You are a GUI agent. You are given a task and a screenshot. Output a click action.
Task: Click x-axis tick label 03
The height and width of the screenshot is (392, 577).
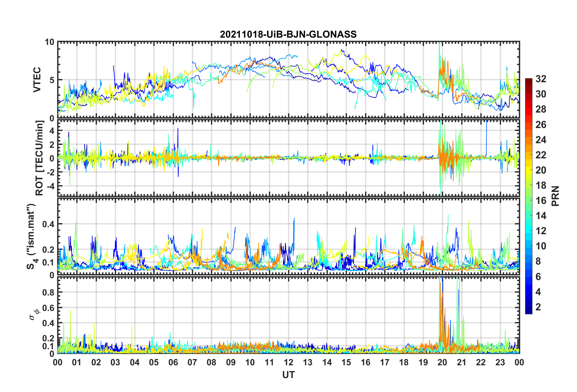tap(115, 362)
